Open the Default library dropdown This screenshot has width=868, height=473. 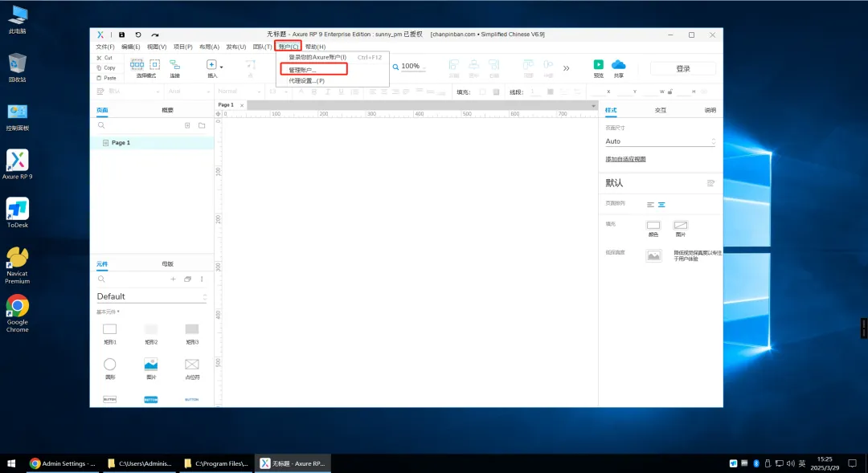tap(152, 296)
